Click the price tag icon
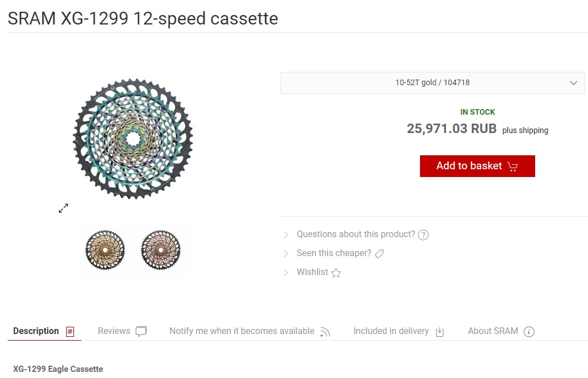The image size is (588, 378). (x=379, y=254)
